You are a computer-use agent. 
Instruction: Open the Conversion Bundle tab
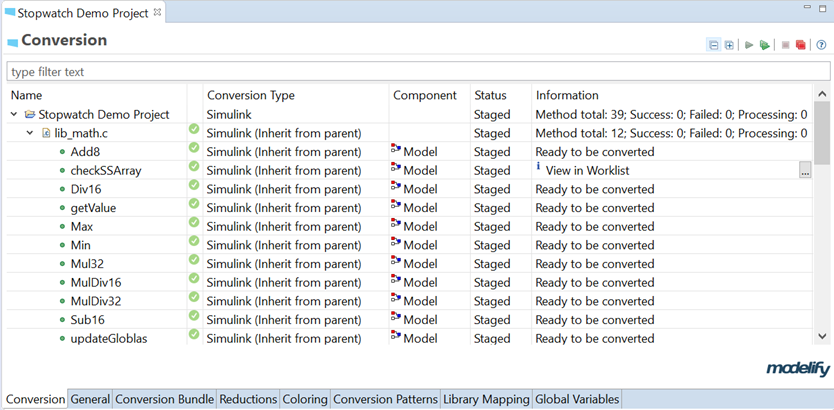coord(164,399)
